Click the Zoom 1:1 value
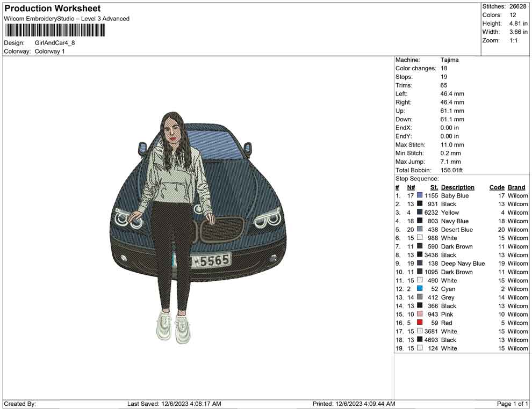The height and width of the screenshot is (409, 532). [x=514, y=40]
